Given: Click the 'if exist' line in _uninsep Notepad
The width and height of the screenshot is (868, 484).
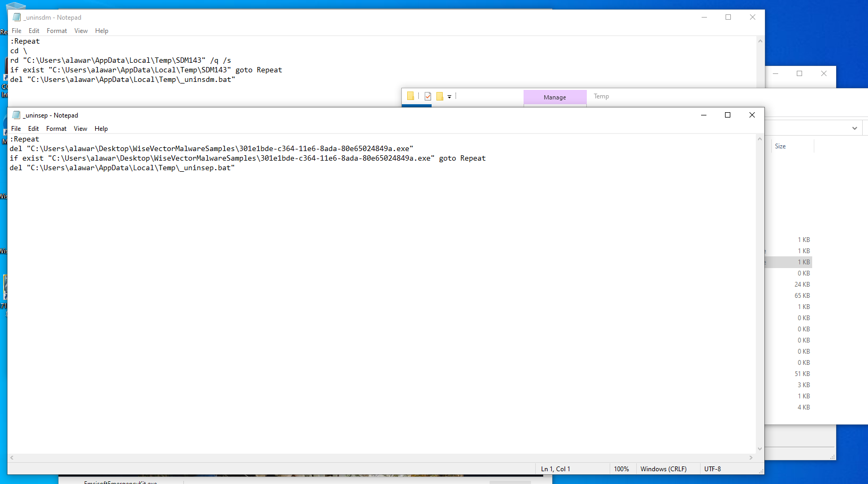Looking at the screenshot, I should (248, 158).
